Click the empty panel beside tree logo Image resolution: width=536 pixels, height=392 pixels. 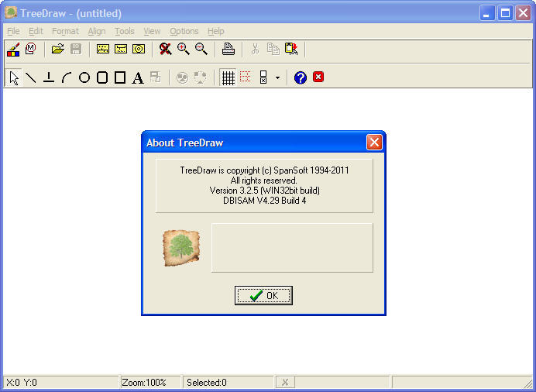click(x=292, y=248)
